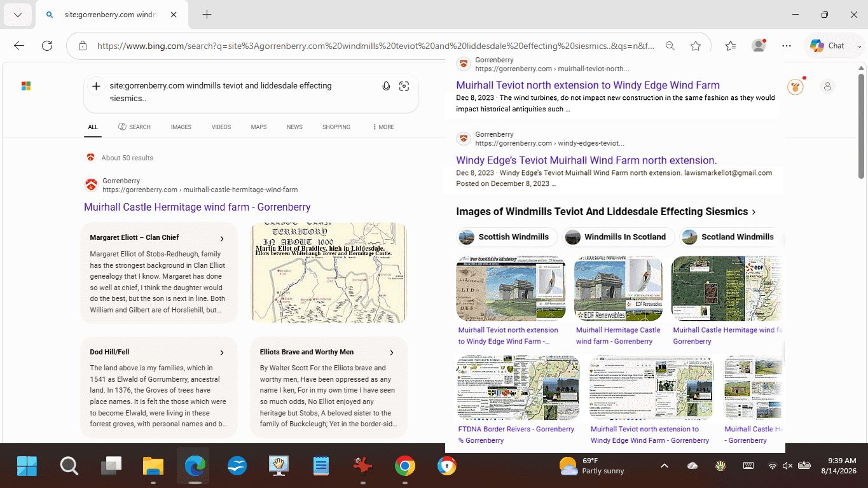Open Microsoft Rewards medal icon
The height and width of the screenshot is (488, 868).
(x=795, y=87)
